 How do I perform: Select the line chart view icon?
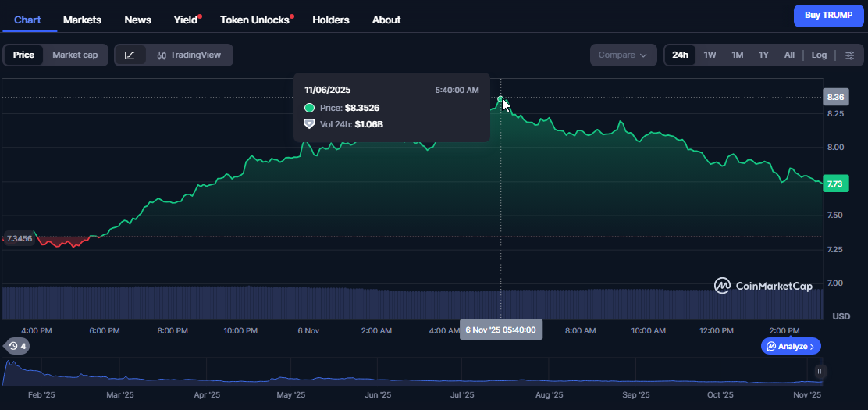coord(130,55)
